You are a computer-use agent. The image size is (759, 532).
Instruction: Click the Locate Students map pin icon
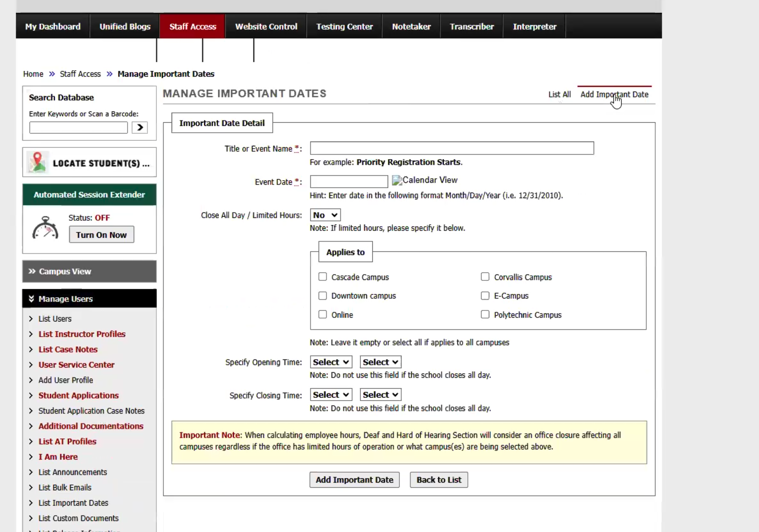click(x=38, y=162)
